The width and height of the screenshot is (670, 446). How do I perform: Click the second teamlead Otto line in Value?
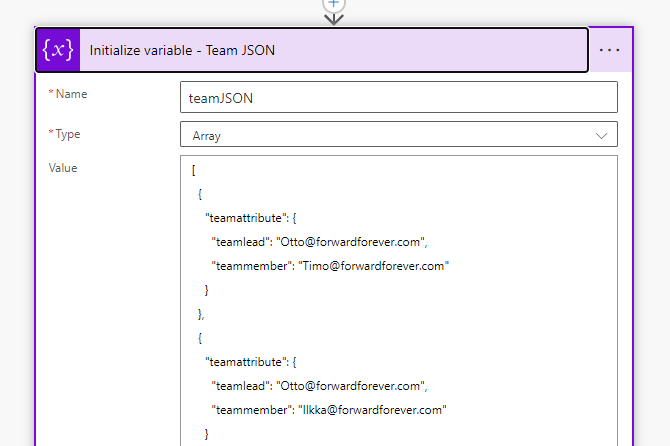pyautogui.click(x=319, y=385)
